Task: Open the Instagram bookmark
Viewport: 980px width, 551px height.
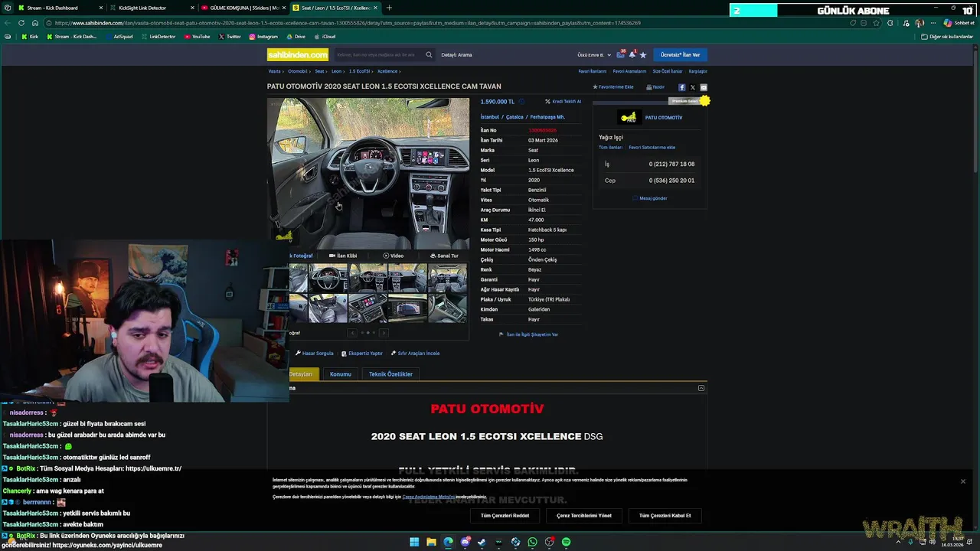Action: (263, 37)
